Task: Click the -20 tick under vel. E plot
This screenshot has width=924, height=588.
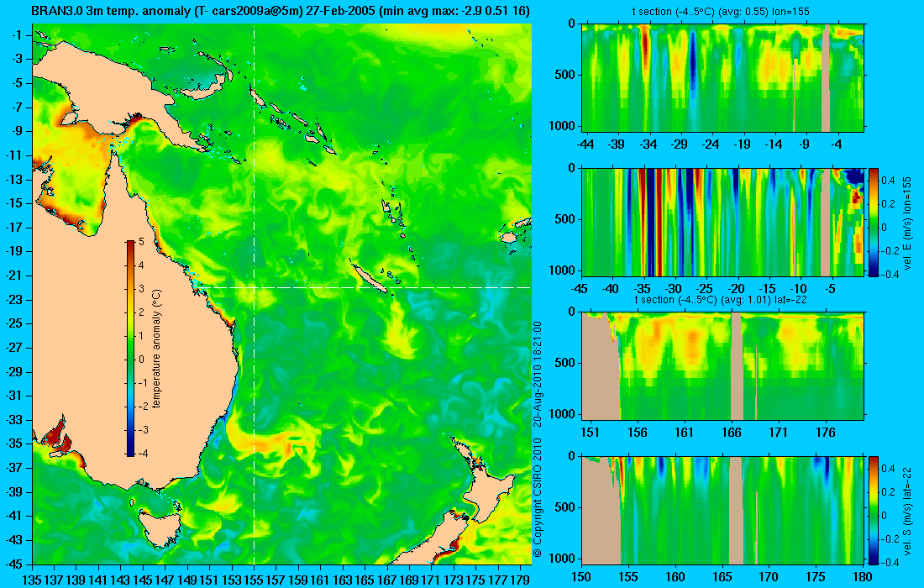Action: (x=736, y=289)
